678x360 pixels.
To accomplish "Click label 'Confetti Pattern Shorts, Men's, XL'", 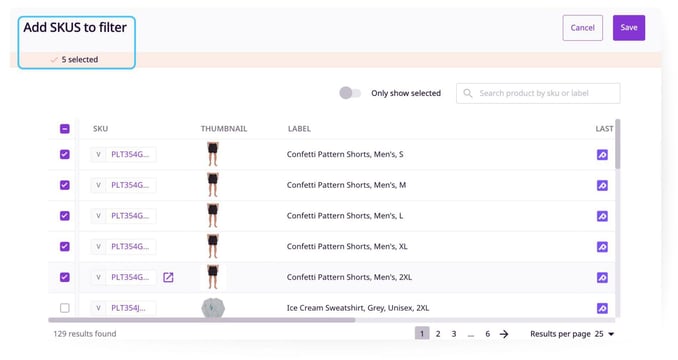I will pyautogui.click(x=347, y=246).
